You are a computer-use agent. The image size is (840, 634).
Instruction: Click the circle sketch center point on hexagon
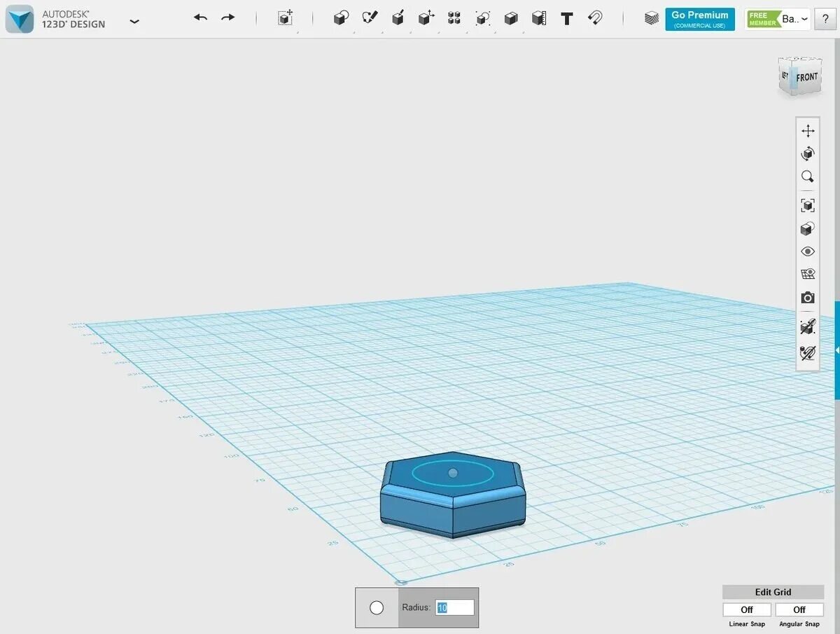(x=452, y=473)
